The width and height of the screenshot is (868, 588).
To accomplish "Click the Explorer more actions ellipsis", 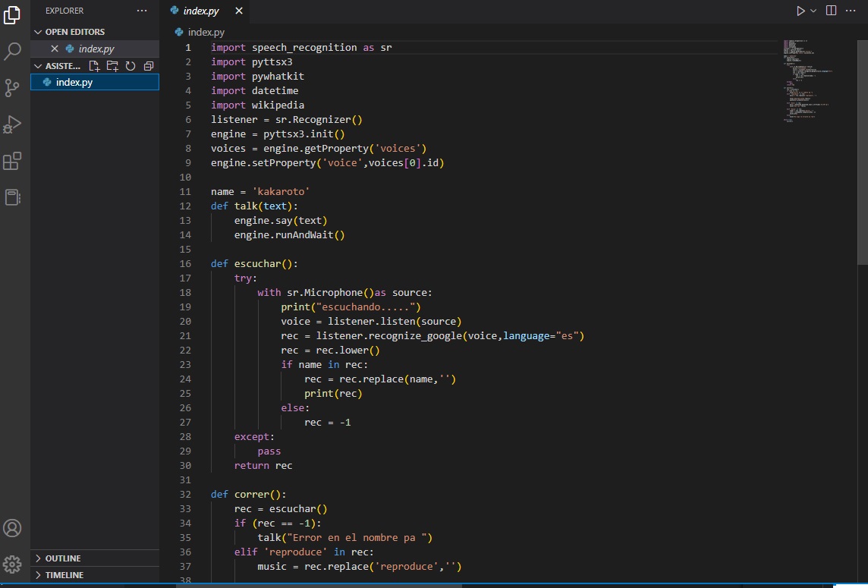I will [142, 11].
